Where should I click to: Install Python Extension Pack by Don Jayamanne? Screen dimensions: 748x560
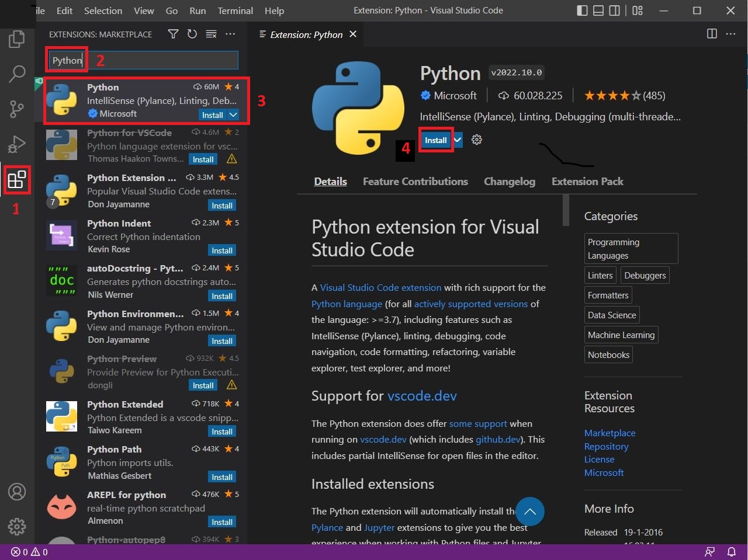click(222, 206)
